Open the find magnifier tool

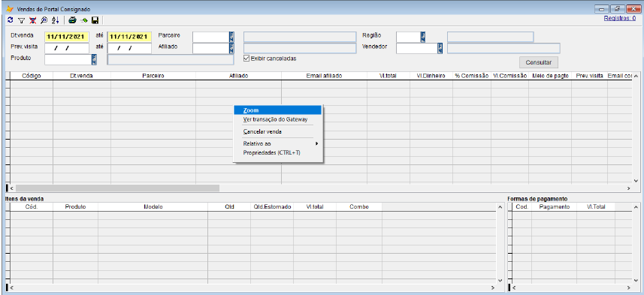(44, 20)
